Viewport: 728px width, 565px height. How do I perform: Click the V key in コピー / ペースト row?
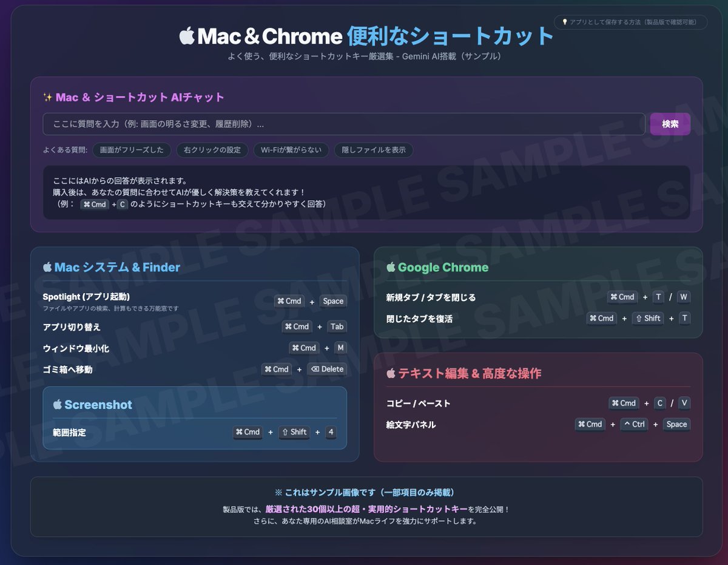684,403
